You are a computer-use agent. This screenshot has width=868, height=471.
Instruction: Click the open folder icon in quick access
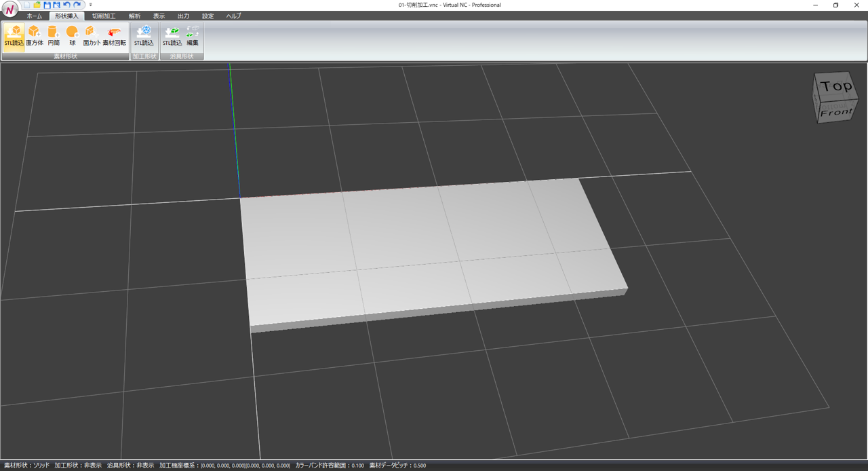click(x=37, y=5)
